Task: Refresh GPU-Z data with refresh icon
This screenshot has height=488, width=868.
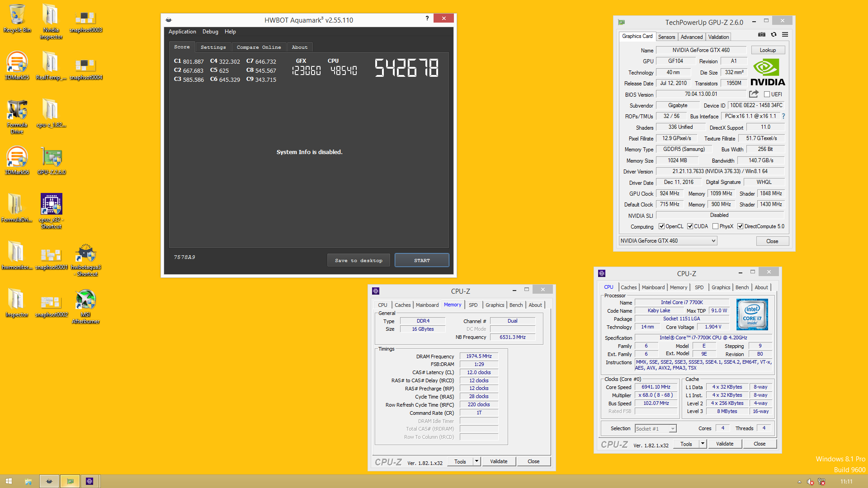Action: pyautogui.click(x=774, y=34)
